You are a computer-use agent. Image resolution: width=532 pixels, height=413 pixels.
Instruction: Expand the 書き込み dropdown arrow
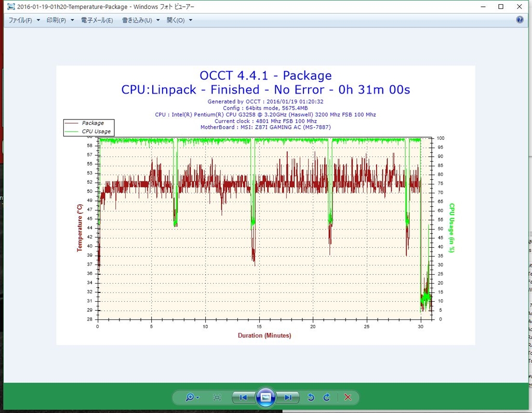(158, 20)
